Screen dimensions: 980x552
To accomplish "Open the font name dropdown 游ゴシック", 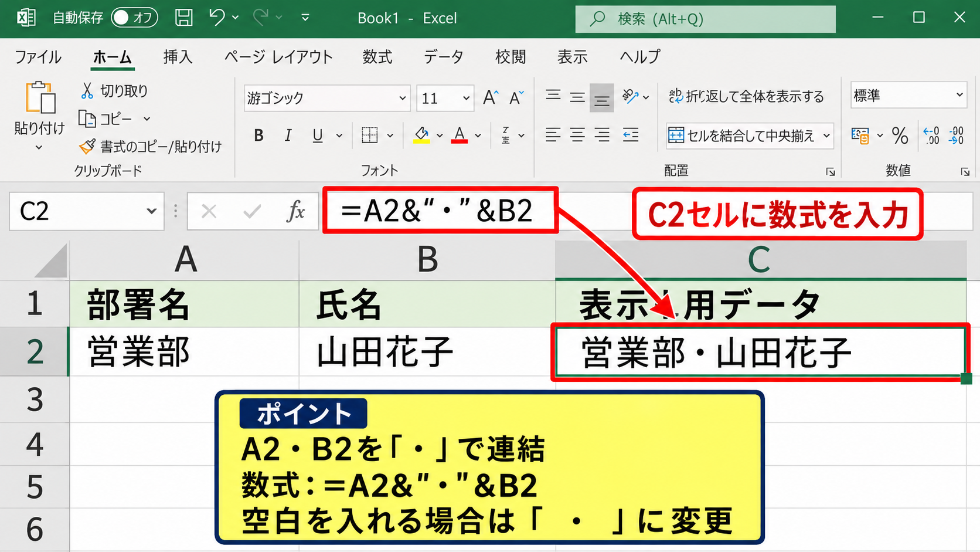I will pyautogui.click(x=403, y=98).
